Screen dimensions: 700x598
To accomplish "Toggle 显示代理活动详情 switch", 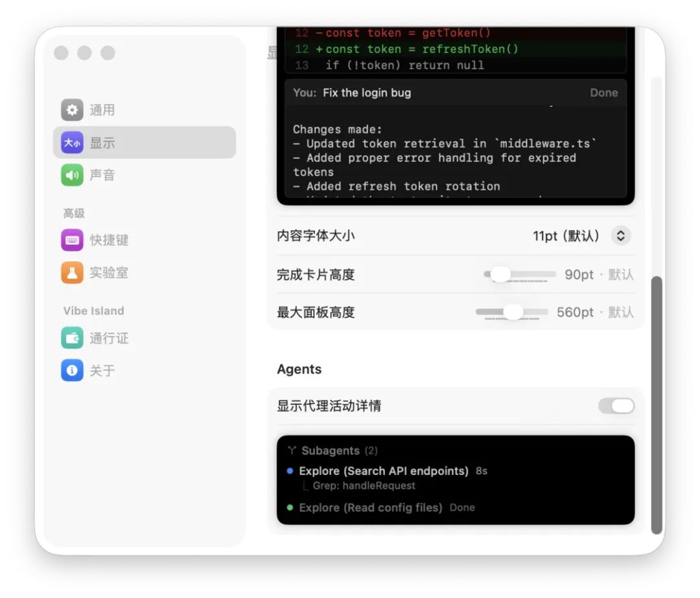I will (x=616, y=406).
